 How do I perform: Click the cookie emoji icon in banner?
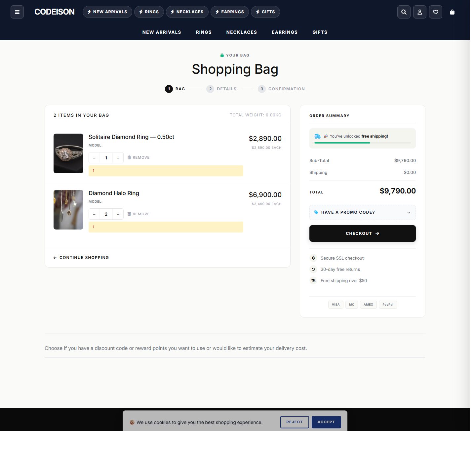point(132,422)
